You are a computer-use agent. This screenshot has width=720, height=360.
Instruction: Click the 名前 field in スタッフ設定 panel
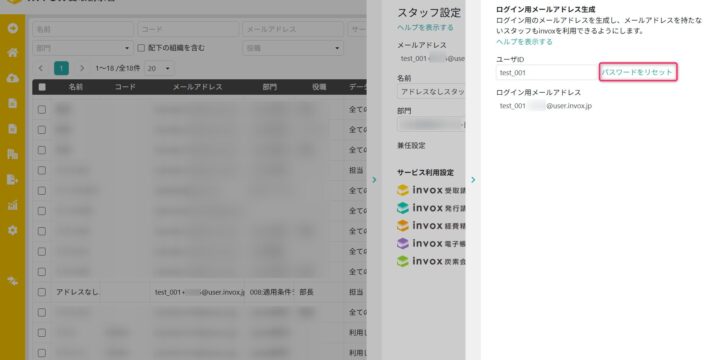click(431, 91)
